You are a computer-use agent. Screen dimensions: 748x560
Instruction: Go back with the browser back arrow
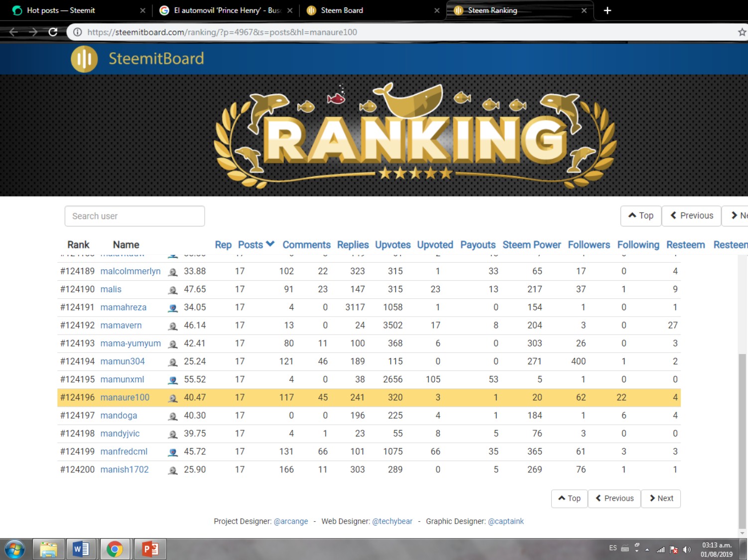[13, 32]
